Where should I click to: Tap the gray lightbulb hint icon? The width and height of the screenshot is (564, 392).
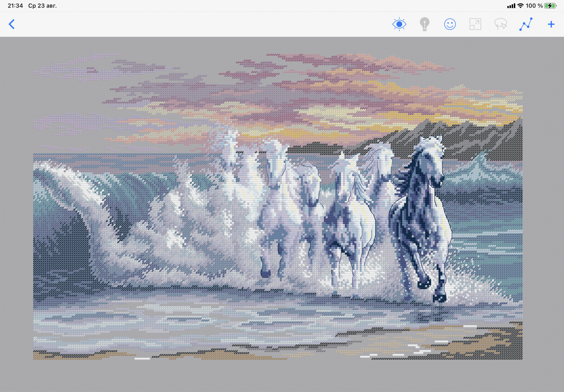point(424,24)
